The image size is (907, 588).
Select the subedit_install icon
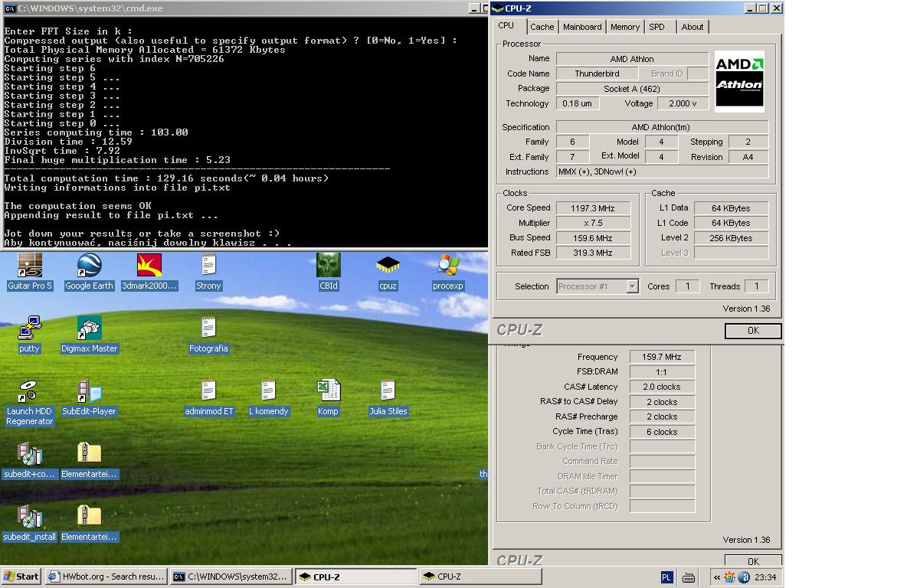(x=29, y=523)
